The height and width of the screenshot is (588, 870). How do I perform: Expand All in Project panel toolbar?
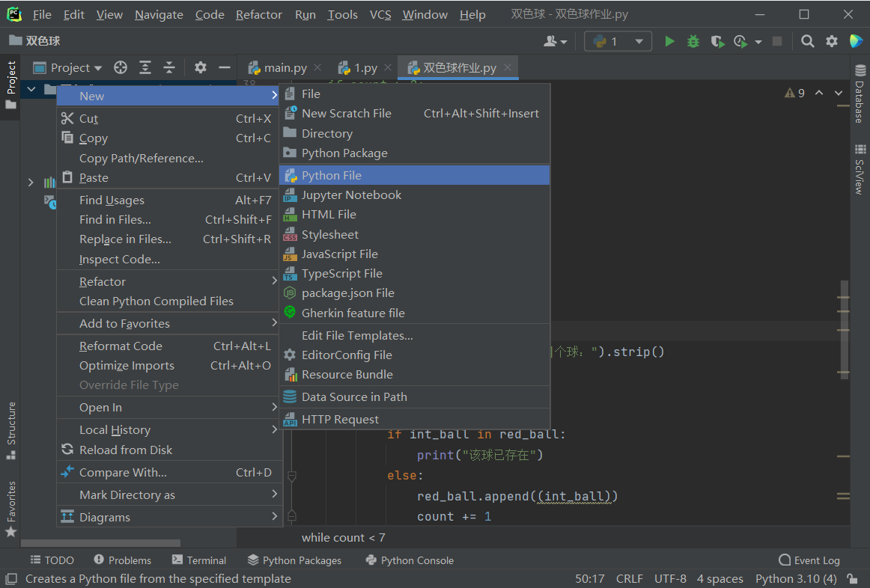click(145, 68)
